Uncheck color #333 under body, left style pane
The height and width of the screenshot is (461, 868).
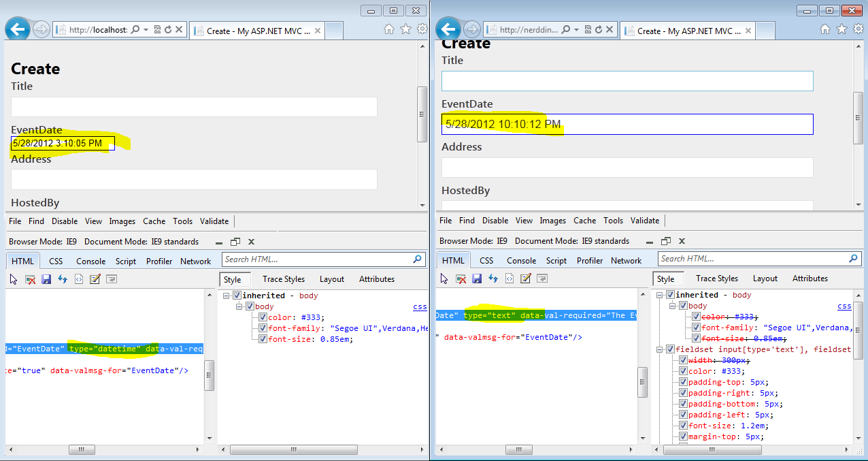click(x=263, y=317)
